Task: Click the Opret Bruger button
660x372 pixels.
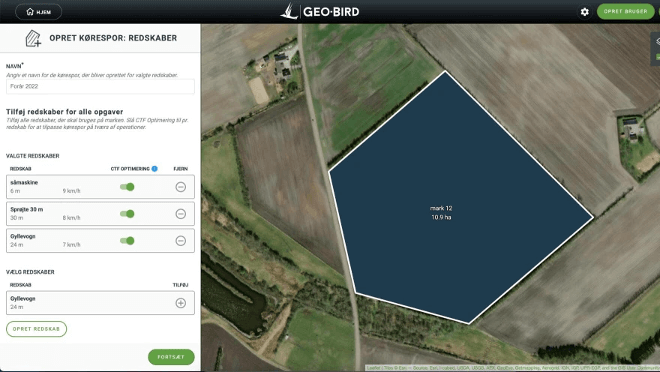Action: pyautogui.click(x=625, y=11)
